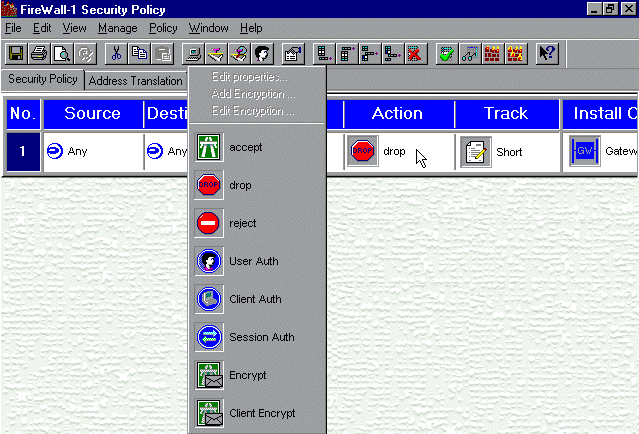Click the grayed Paste toolbar icon
This screenshot has width=639, height=434.
(x=163, y=53)
